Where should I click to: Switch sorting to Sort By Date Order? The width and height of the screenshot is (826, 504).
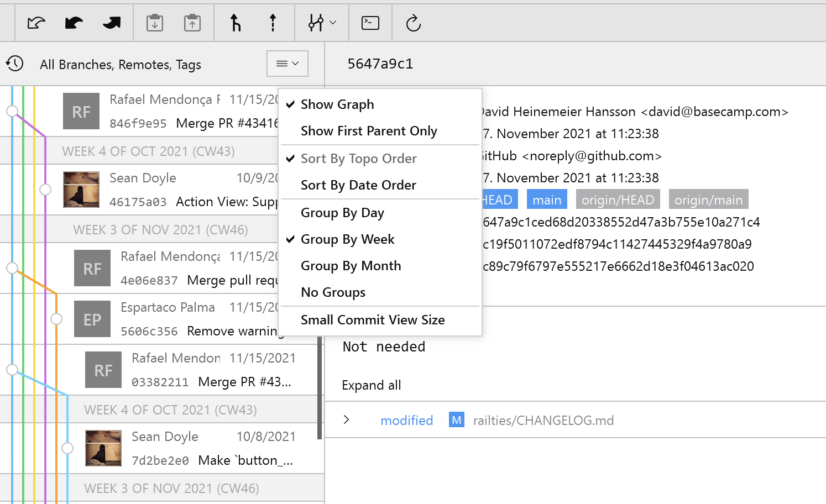tap(358, 185)
